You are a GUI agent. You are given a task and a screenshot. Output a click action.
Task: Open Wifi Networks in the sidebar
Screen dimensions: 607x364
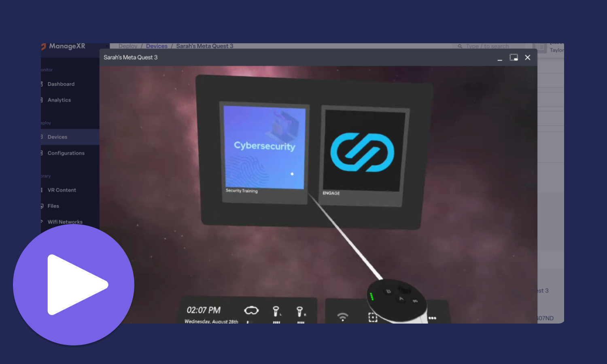pyautogui.click(x=65, y=222)
